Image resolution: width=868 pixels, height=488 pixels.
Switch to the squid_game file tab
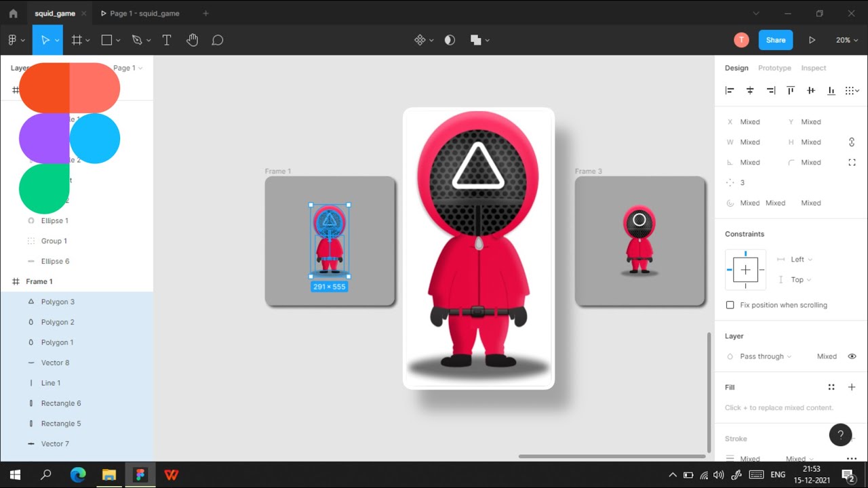(55, 13)
